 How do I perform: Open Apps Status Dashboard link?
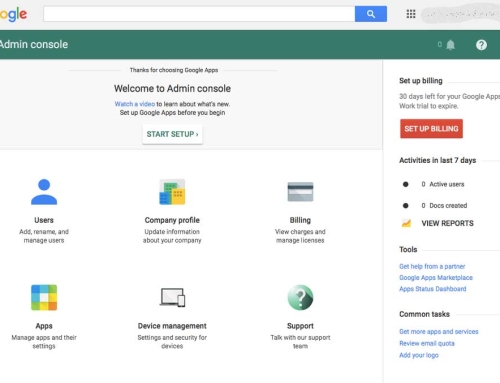click(x=433, y=289)
